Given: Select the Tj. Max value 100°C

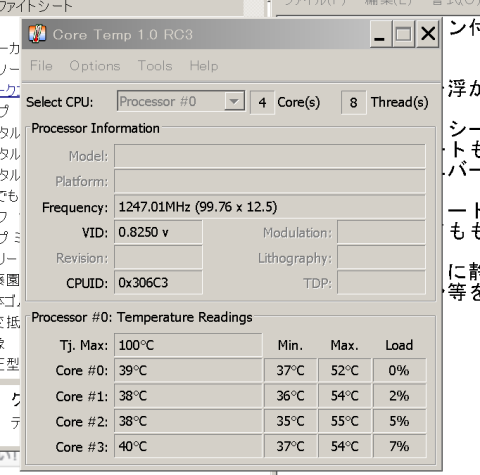Looking at the screenshot, I should tap(188, 345).
